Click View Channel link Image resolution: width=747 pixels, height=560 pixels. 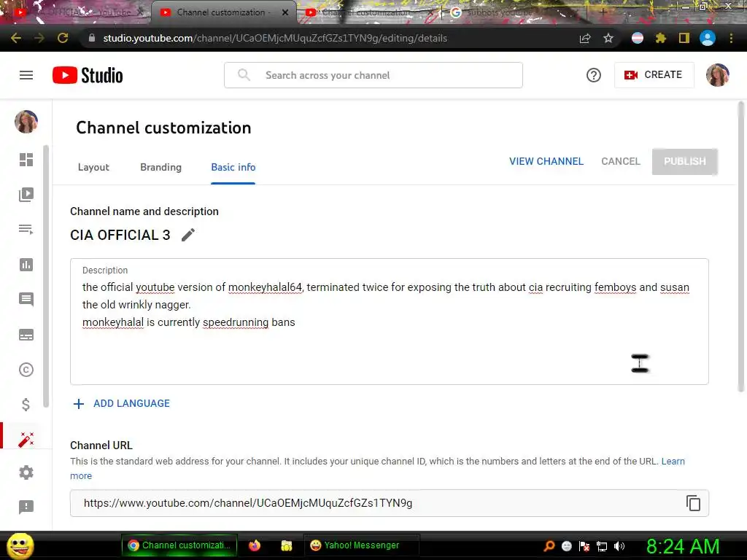(546, 161)
